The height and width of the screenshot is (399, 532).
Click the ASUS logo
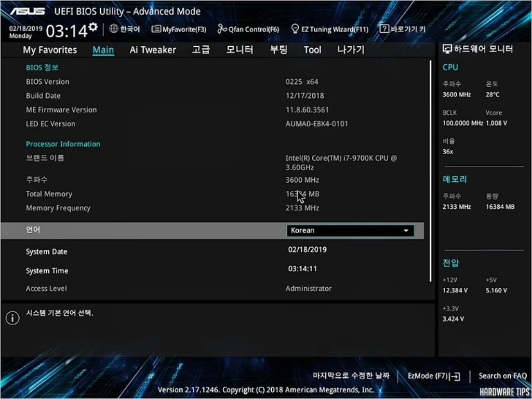[x=27, y=11]
